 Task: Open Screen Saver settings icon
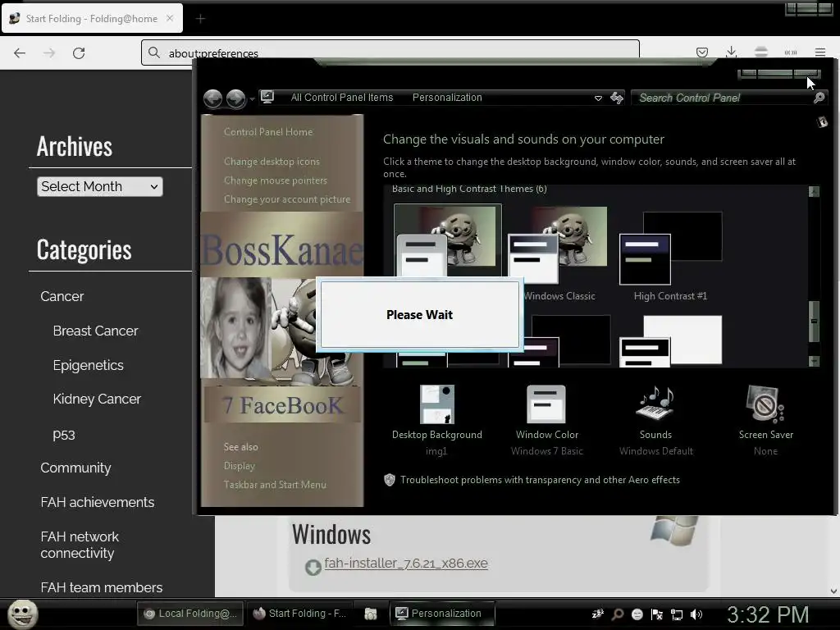click(765, 404)
